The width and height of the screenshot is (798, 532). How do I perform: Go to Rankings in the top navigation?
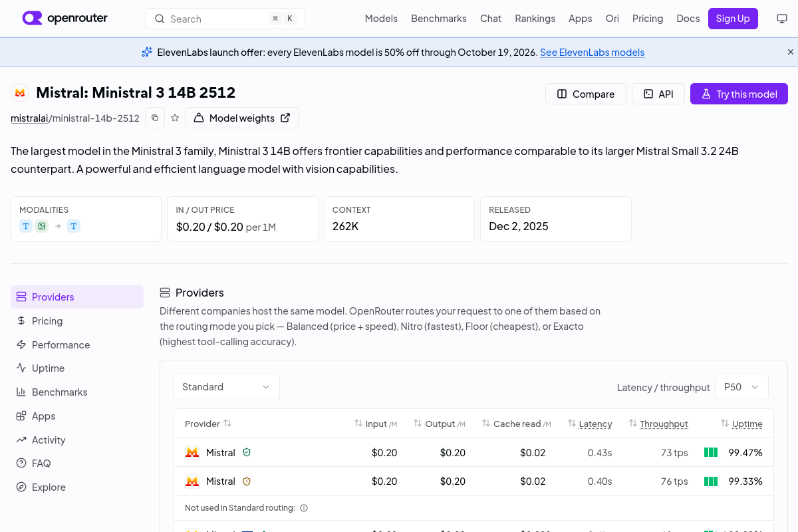(x=535, y=19)
